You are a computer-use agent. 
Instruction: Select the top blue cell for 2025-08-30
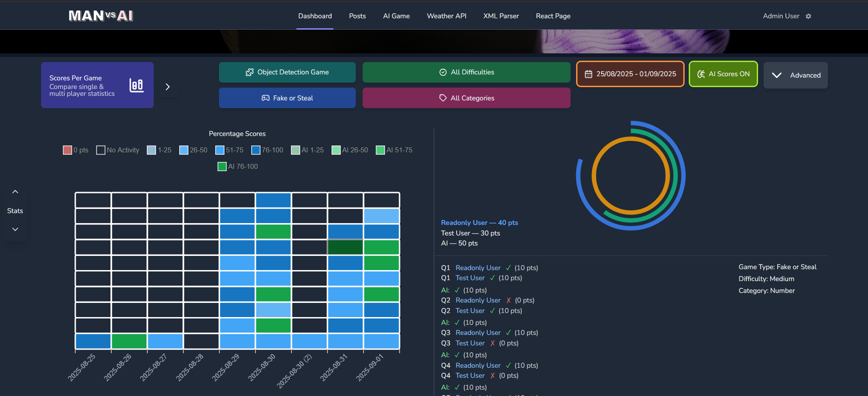coord(273,200)
